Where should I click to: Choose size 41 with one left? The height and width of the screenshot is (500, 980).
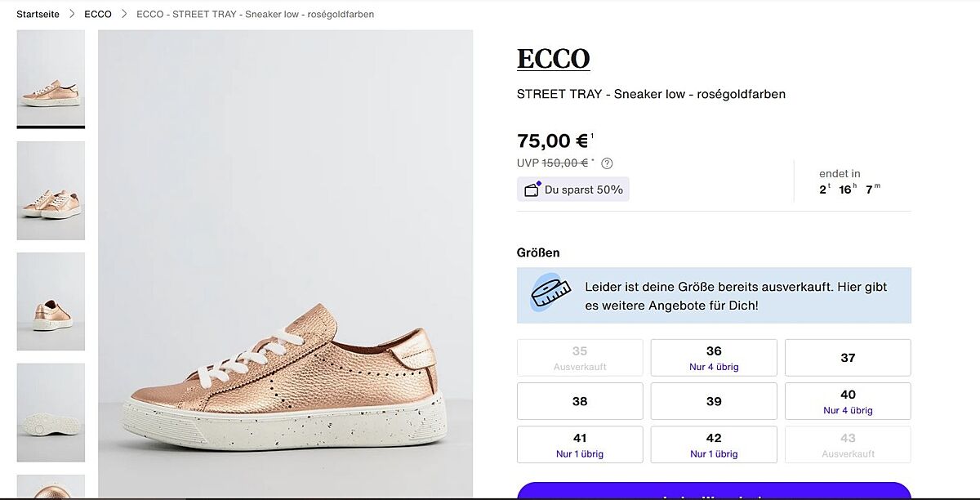(580, 444)
